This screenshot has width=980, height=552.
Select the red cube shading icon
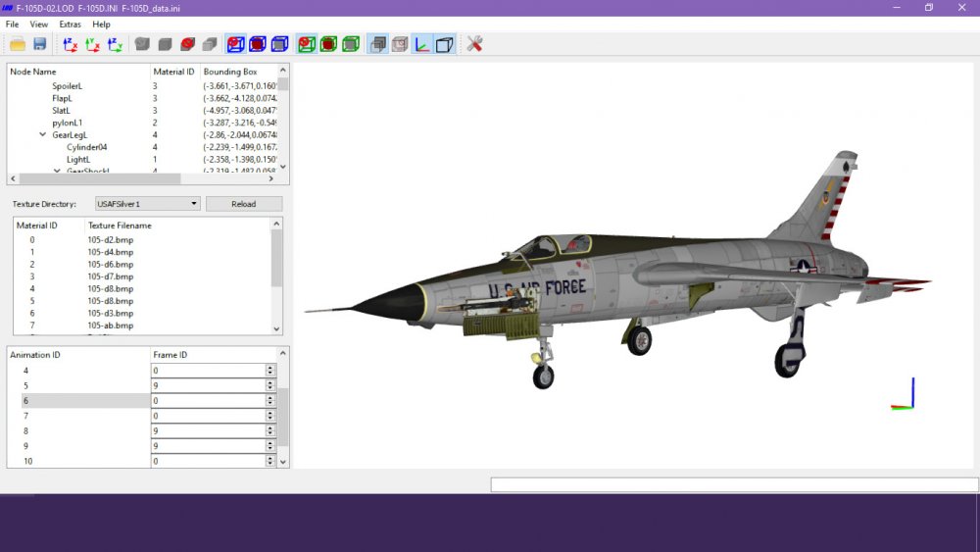(187, 44)
